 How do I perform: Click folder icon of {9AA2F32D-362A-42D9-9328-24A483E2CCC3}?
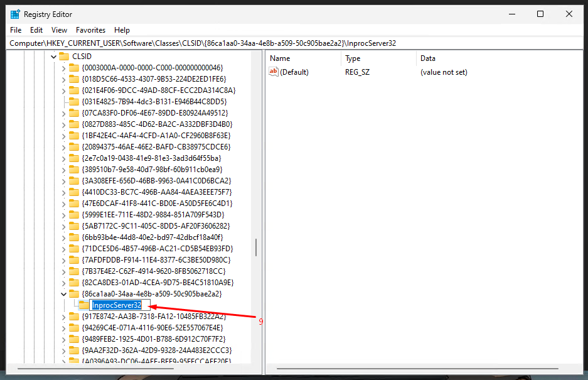pos(74,350)
